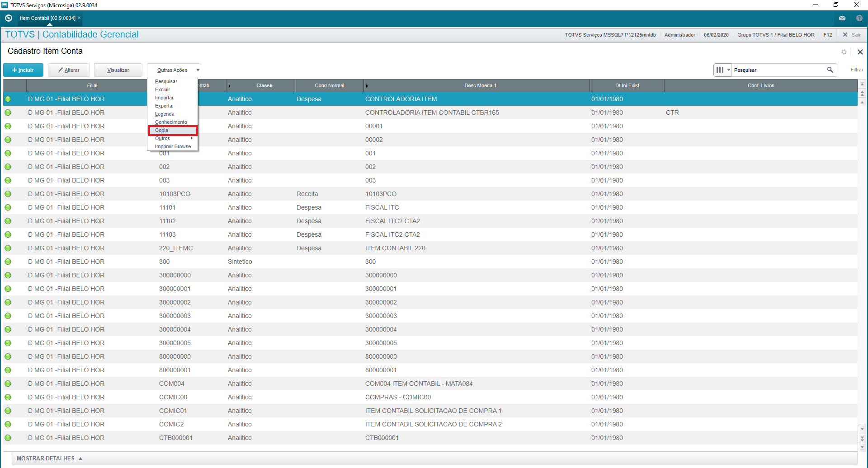The height and width of the screenshot is (468, 868).
Task: Click the 06/02/2020 date in the header
Action: pyautogui.click(x=716, y=35)
